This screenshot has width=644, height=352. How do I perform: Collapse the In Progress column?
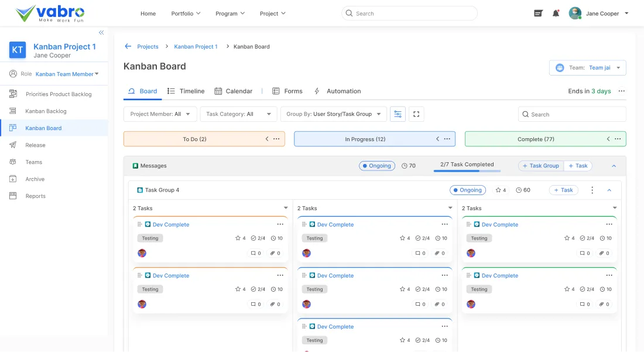437,139
